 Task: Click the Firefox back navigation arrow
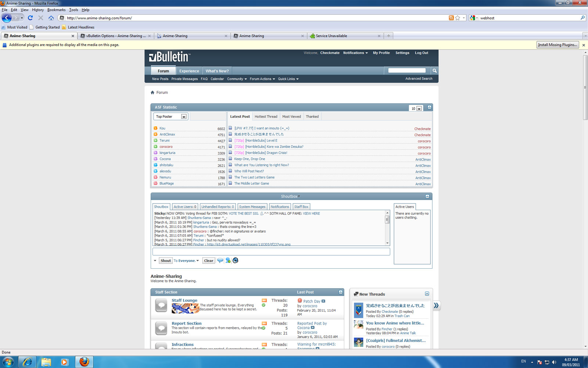tap(7, 18)
